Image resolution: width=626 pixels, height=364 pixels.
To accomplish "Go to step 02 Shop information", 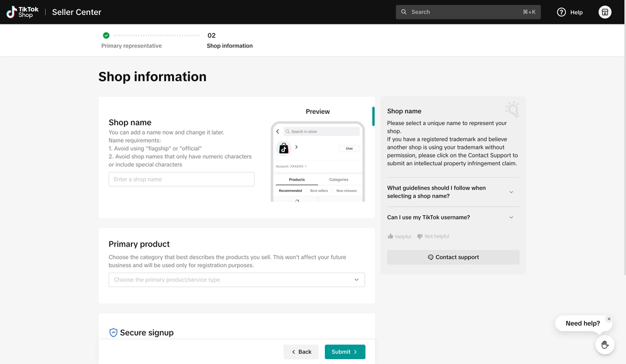I will coord(229,41).
